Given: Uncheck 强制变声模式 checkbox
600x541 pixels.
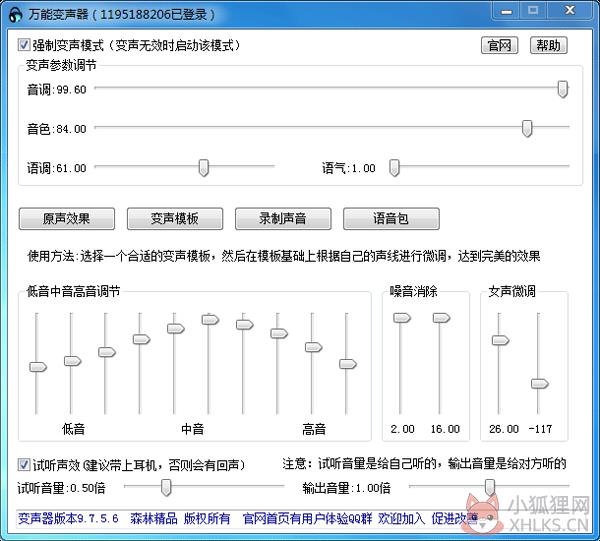Looking at the screenshot, I should (x=24, y=45).
